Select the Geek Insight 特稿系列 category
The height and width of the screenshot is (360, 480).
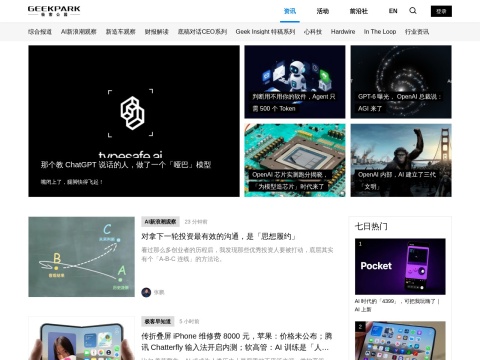[x=265, y=32]
